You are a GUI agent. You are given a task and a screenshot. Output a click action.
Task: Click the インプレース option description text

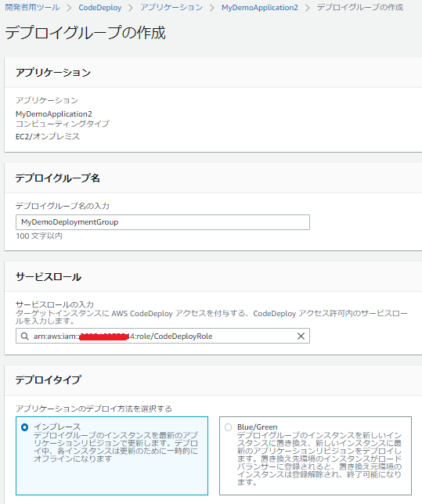coord(116,447)
